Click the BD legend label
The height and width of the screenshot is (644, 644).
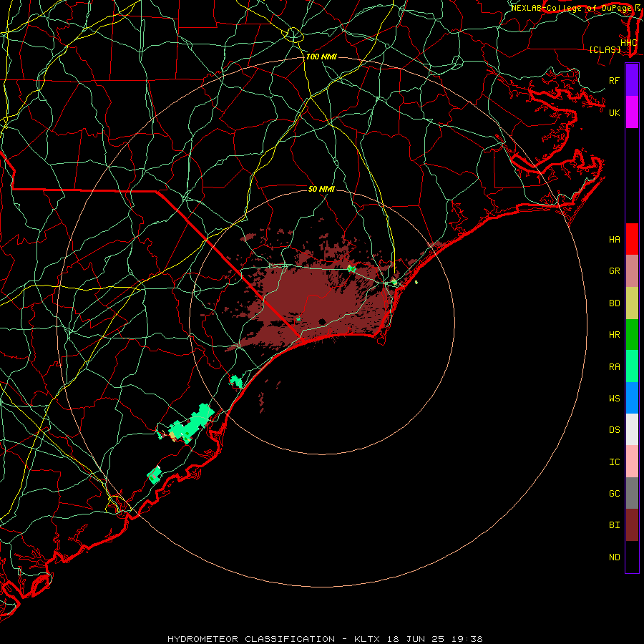pos(614,303)
